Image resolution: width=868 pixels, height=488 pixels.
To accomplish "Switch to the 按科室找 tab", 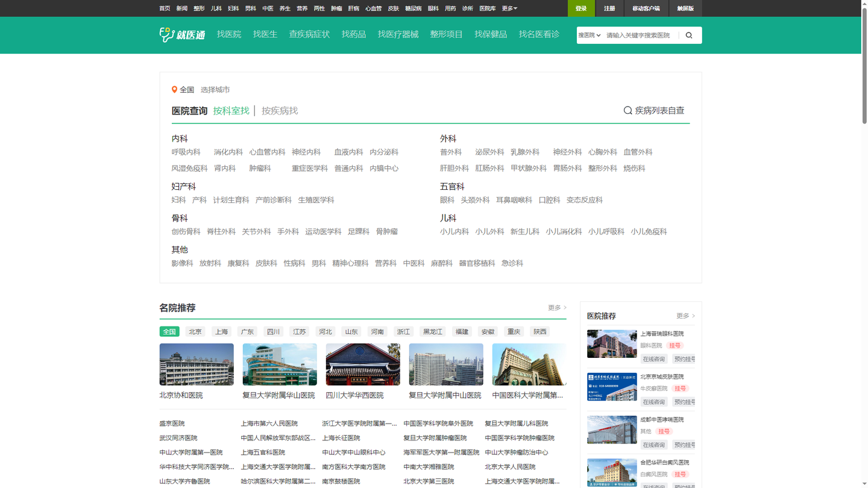I will click(231, 111).
